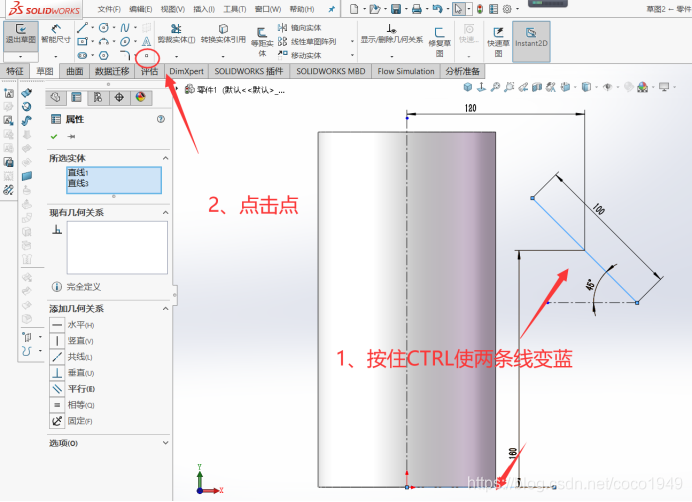Viewport: 692px width, 502px height.
Task: Select the Spline sketch tool
Action: tap(125, 28)
